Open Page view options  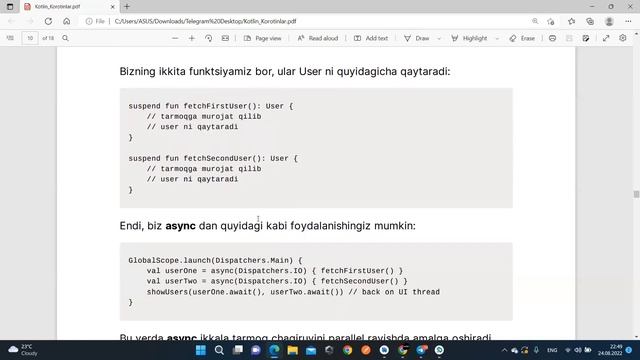[262, 38]
